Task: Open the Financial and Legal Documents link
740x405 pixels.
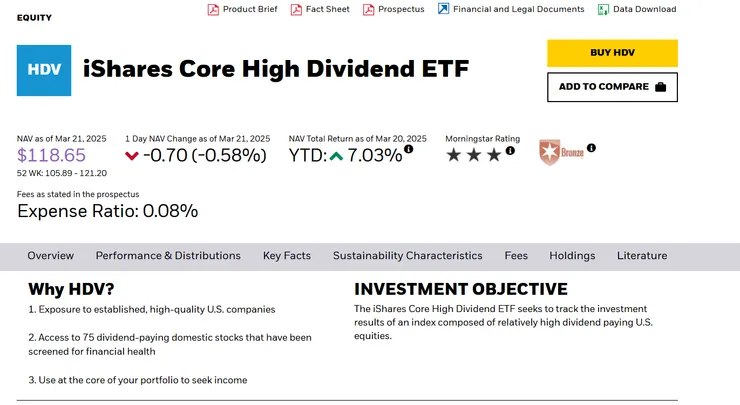Action: coord(518,10)
